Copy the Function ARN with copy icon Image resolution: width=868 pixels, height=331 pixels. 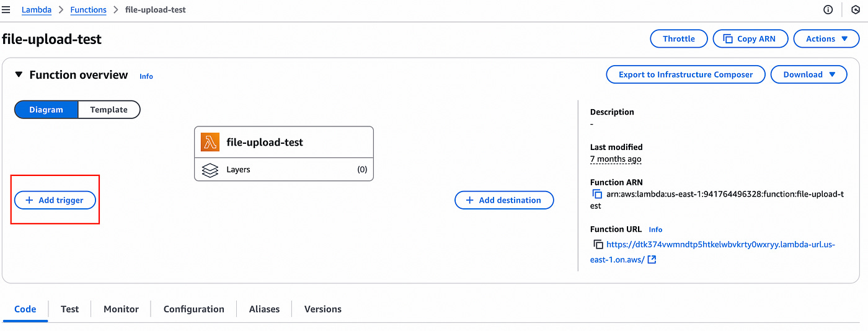[x=598, y=194]
